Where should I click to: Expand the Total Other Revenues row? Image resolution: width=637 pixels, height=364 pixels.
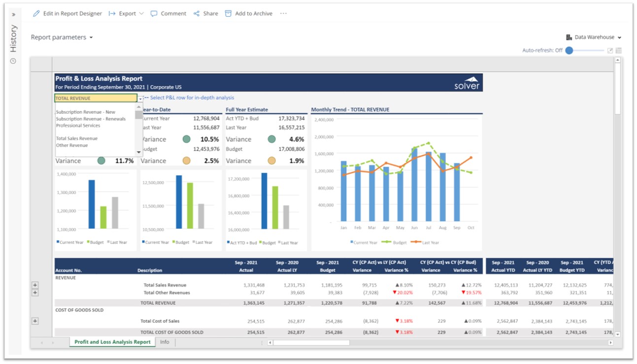(35, 293)
